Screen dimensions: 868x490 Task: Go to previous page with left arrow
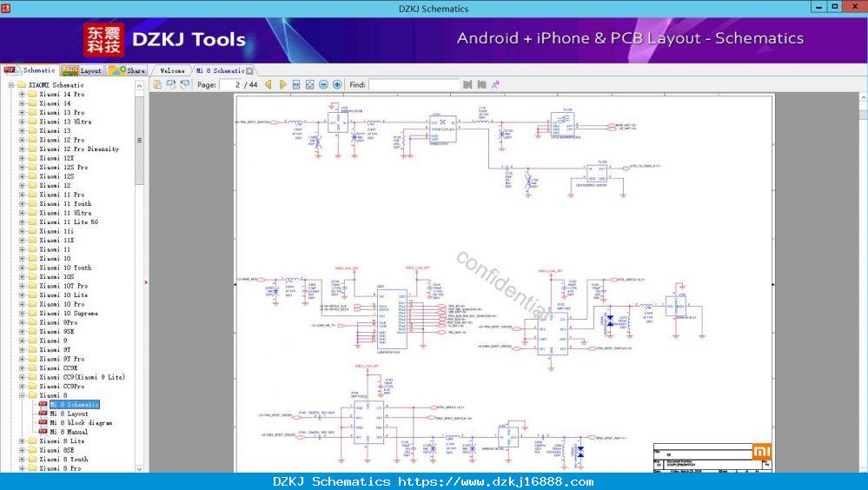tap(268, 85)
